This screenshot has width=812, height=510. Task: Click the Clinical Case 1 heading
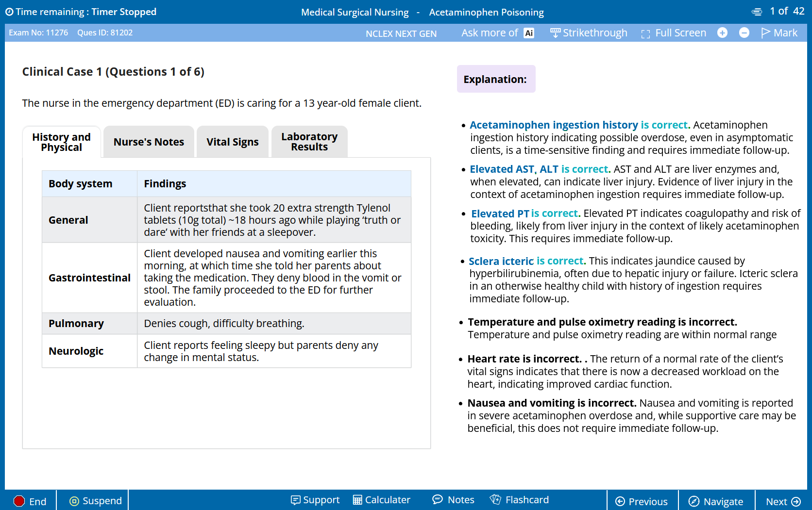click(x=113, y=72)
